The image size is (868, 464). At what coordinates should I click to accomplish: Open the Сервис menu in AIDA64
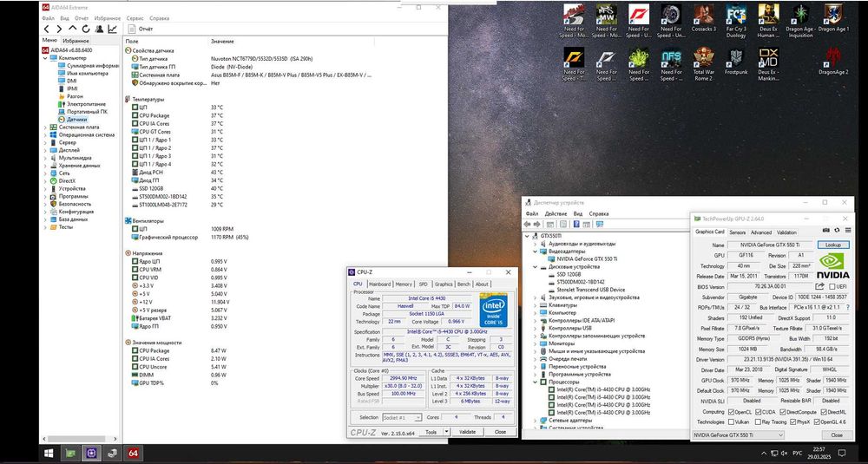(135, 17)
